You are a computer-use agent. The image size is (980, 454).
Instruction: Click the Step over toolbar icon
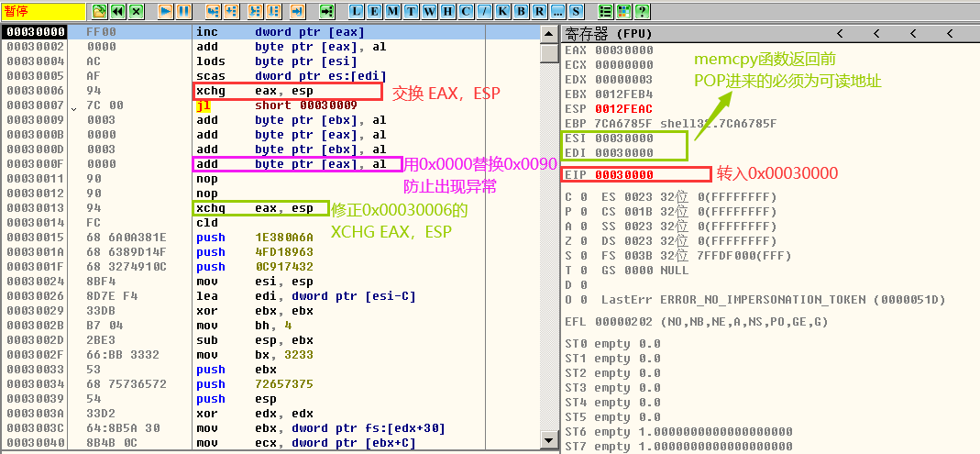(233, 12)
